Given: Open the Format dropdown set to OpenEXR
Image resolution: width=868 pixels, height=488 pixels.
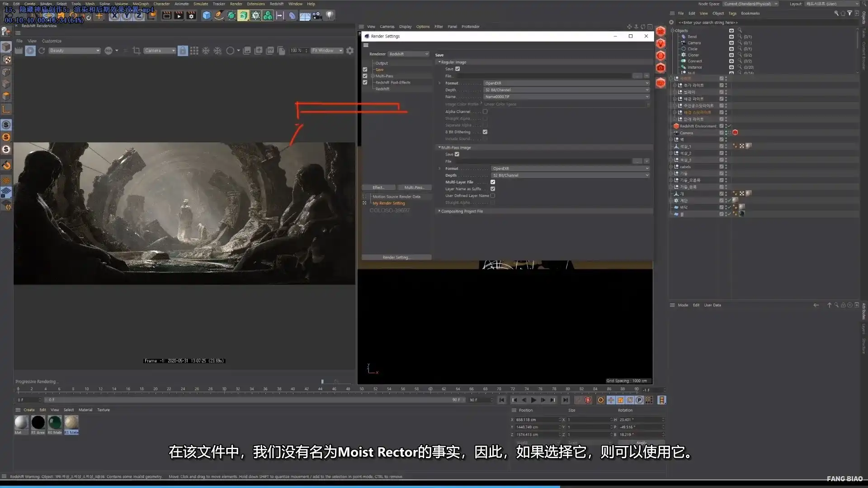Looking at the screenshot, I should point(565,83).
